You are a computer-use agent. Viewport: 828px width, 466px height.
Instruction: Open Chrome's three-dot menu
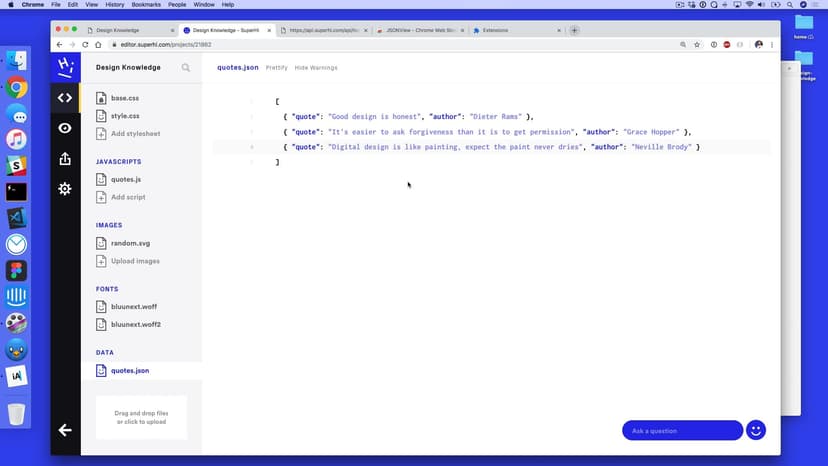pyautogui.click(x=772, y=45)
